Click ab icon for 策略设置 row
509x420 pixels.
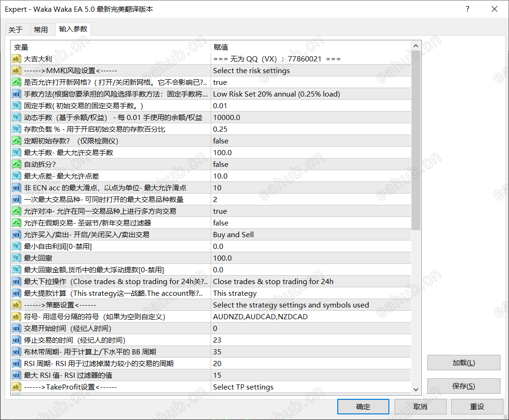16,305
